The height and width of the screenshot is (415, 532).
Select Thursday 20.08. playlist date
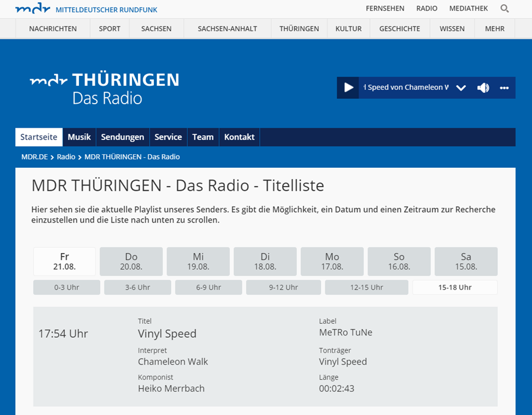(131, 261)
